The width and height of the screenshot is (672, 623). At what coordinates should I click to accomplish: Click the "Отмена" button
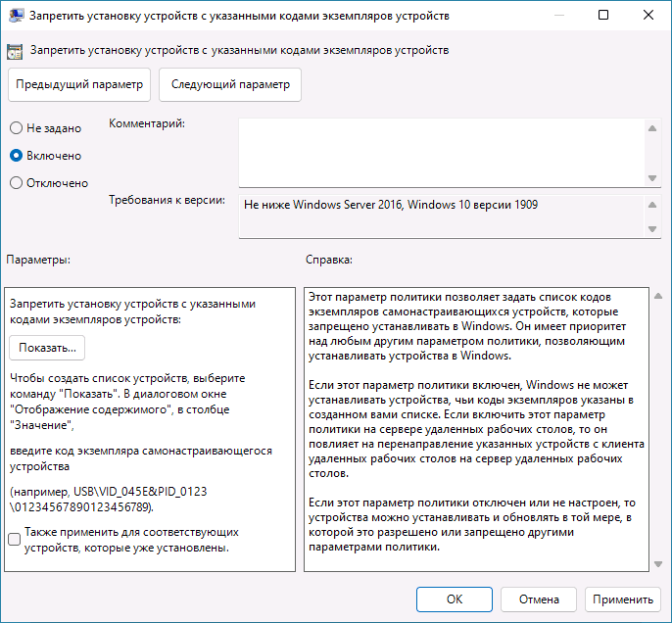tap(539, 599)
